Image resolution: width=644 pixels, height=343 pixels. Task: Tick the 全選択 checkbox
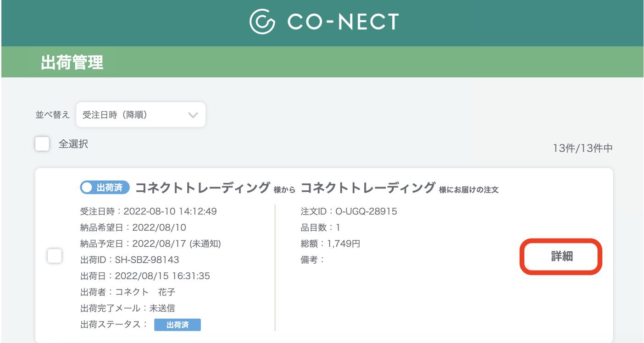click(42, 144)
